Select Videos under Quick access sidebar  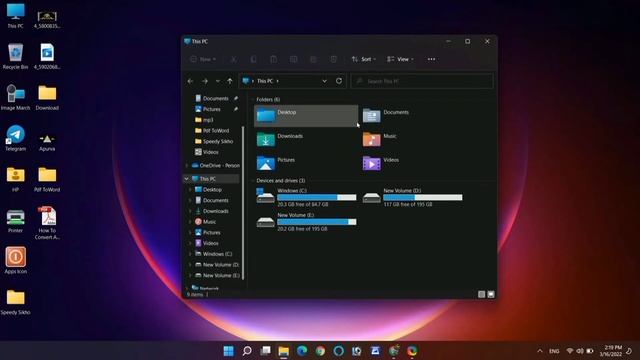[207, 152]
